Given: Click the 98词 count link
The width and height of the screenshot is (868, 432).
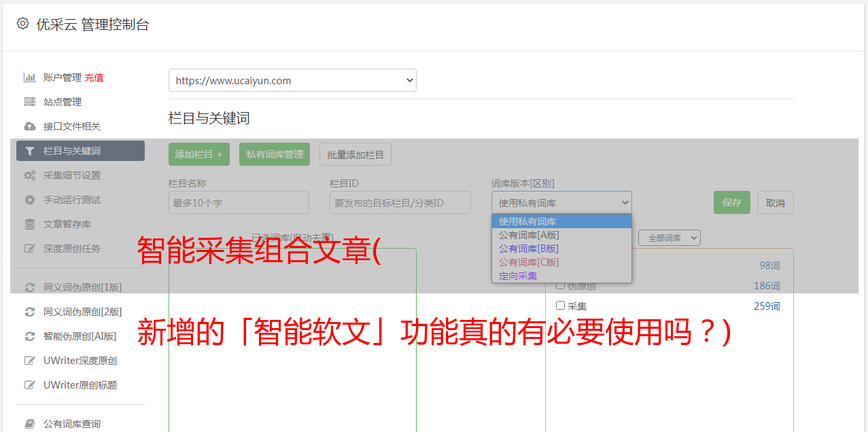Looking at the screenshot, I should coord(769,266).
